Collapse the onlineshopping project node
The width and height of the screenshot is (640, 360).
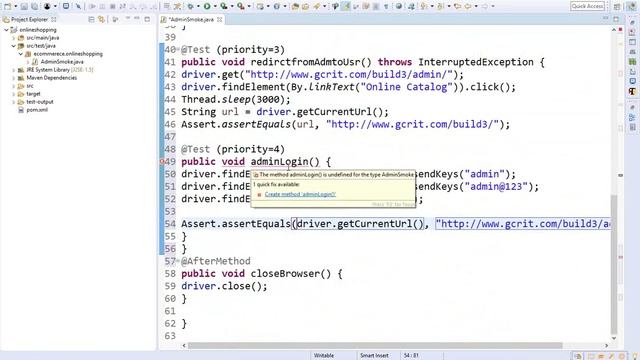(7, 30)
